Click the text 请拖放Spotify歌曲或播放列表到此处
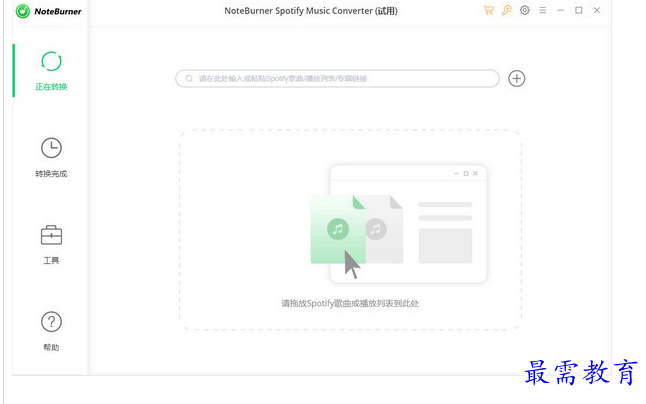The height and width of the screenshot is (404, 646). pos(350,304)
